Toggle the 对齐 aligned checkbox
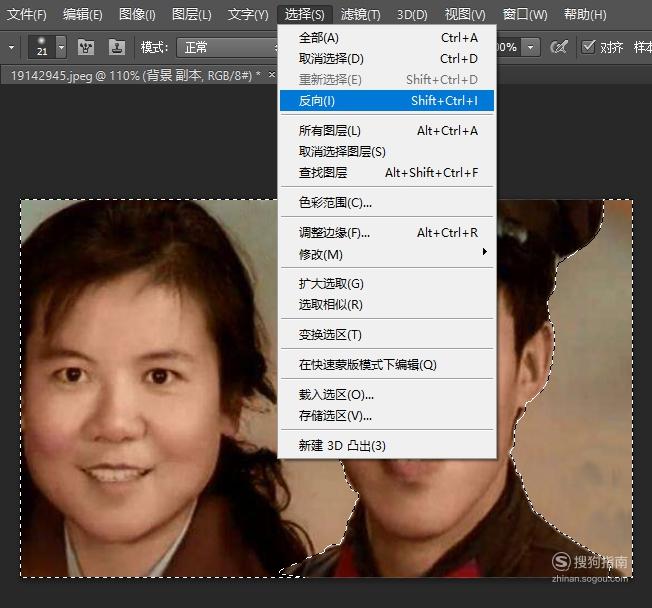Viewport: 652px width, 608px height. tap(588, 47)
